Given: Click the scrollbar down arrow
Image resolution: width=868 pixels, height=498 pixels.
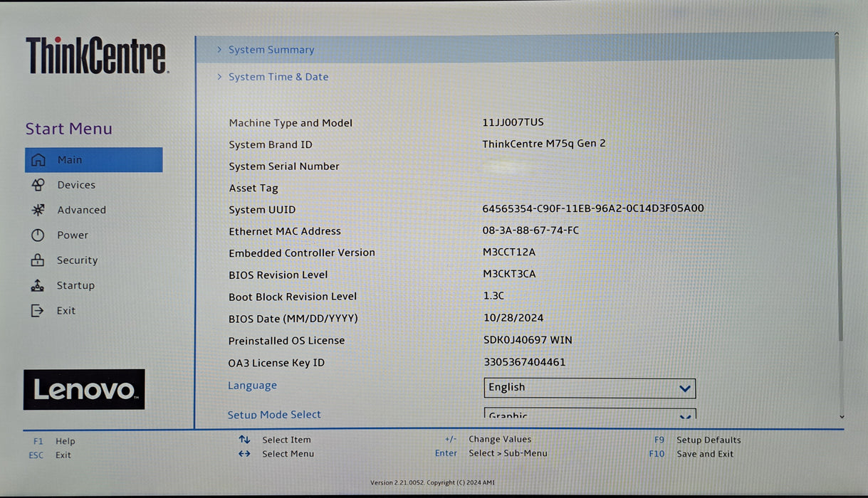Looking at the screenshot, I should point(842,417).
